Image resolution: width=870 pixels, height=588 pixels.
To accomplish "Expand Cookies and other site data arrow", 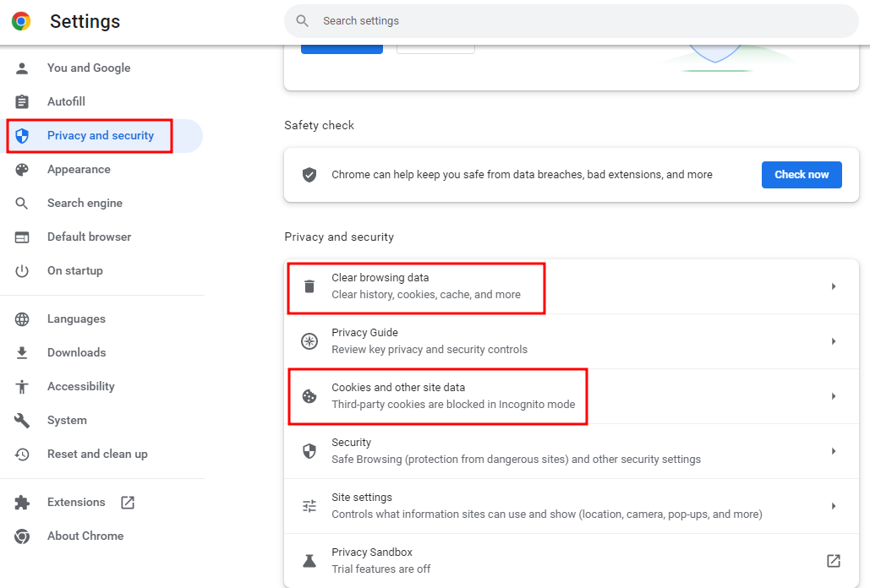I will (x=833, y=396).
